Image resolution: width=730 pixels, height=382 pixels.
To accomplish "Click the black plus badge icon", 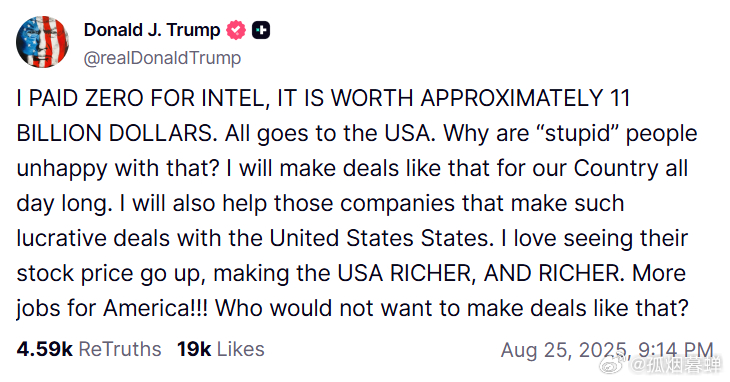I will tap(261, 30).
